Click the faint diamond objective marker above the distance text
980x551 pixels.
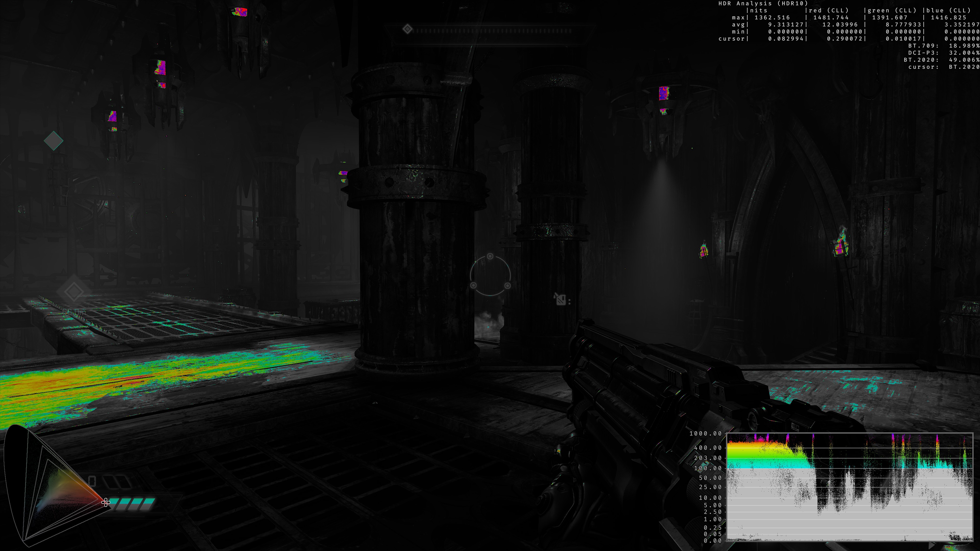tap(74, 292)
